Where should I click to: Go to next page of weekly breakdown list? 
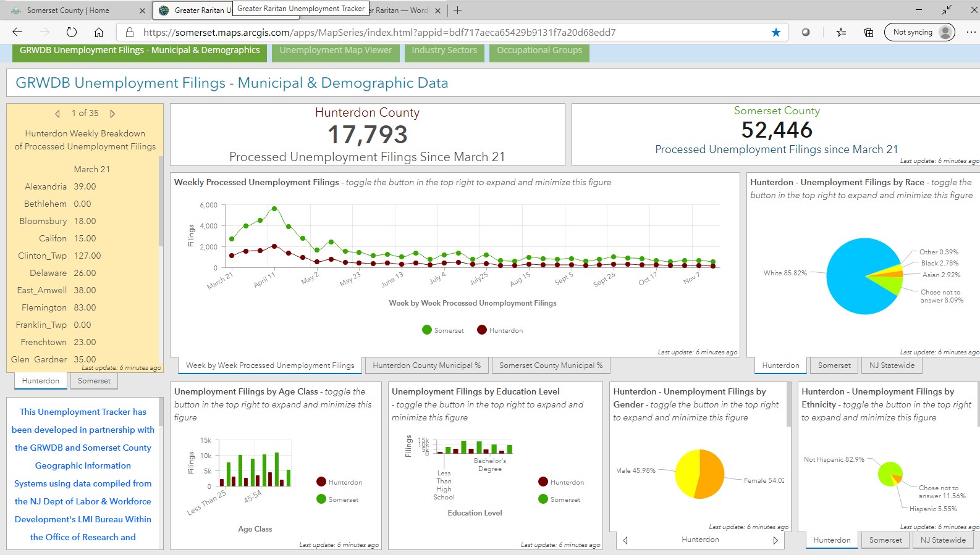click(112, 114)
